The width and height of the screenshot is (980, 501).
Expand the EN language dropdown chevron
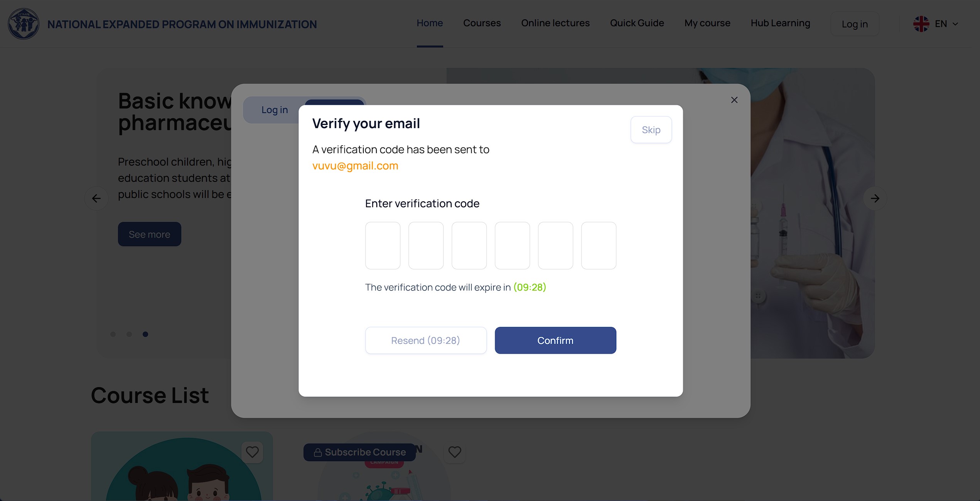[955, 24]
